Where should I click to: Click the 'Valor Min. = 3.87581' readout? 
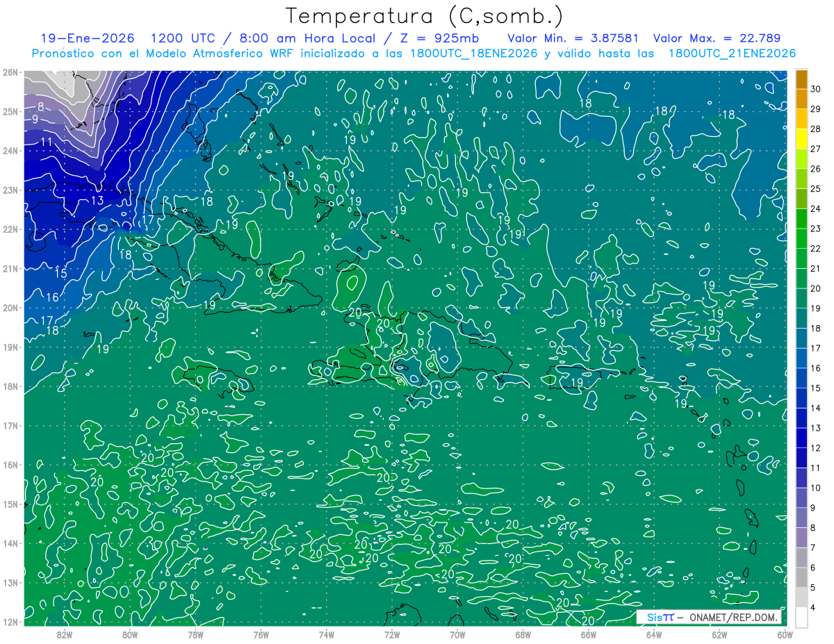tap(573, 38)
